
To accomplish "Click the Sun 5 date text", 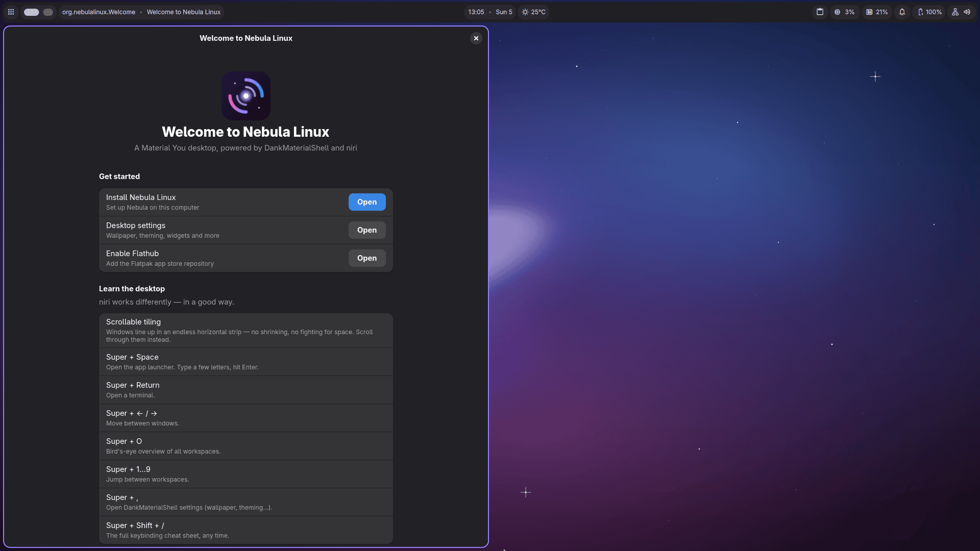I will [504, 12].
